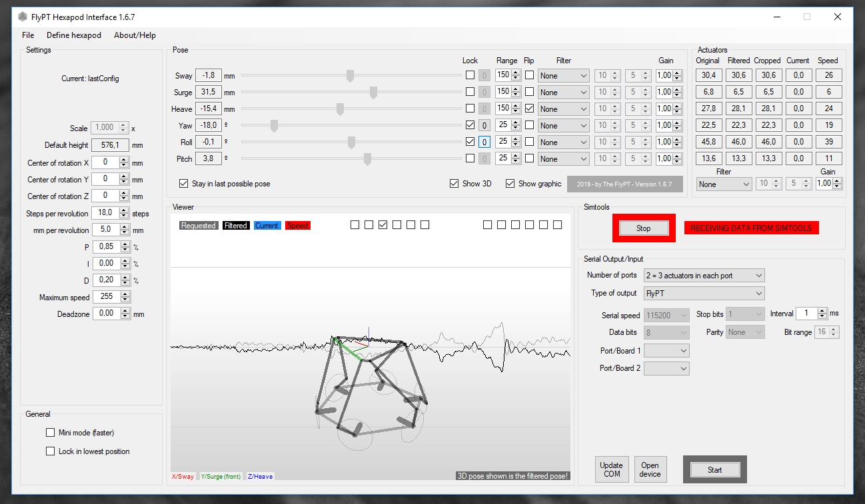Uncheck the Show 3D checkbox
Screen dimensions: 865x504
[x=454, y=184]
